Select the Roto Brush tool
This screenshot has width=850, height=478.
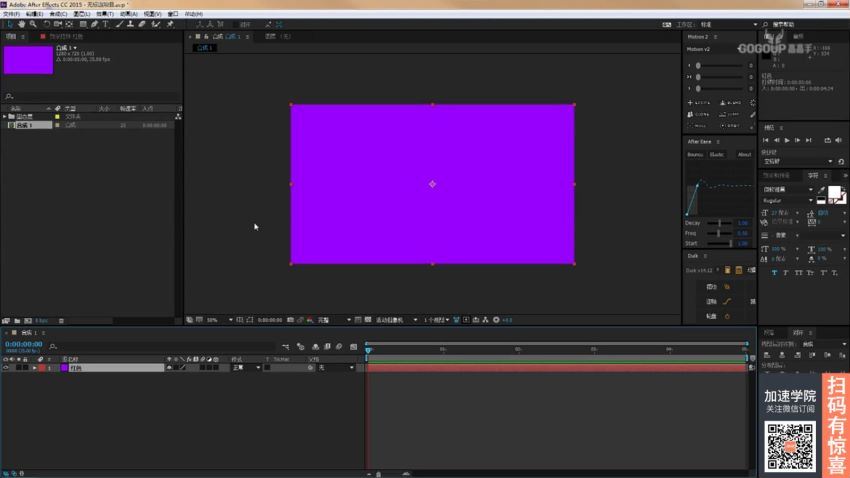point(156,24)
